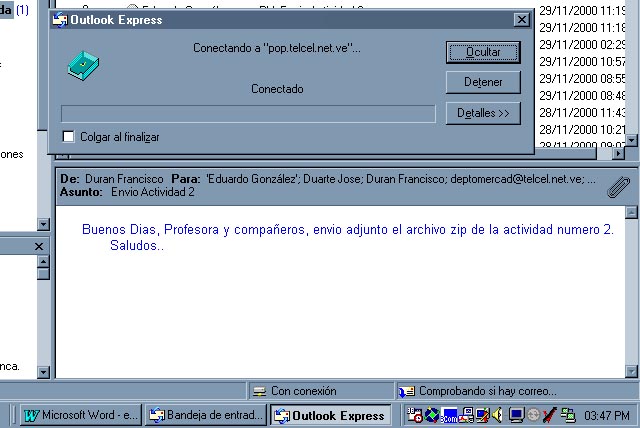Click the Conectando a pop.telcel.net.ve text
The image size is (640, 428).
[x=277, y=48]
